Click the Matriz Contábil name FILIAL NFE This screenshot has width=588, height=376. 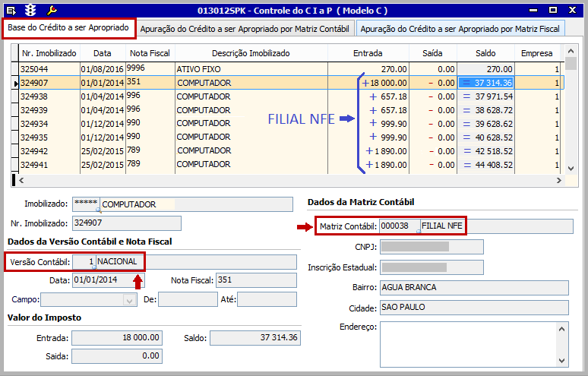click(497, 226)
